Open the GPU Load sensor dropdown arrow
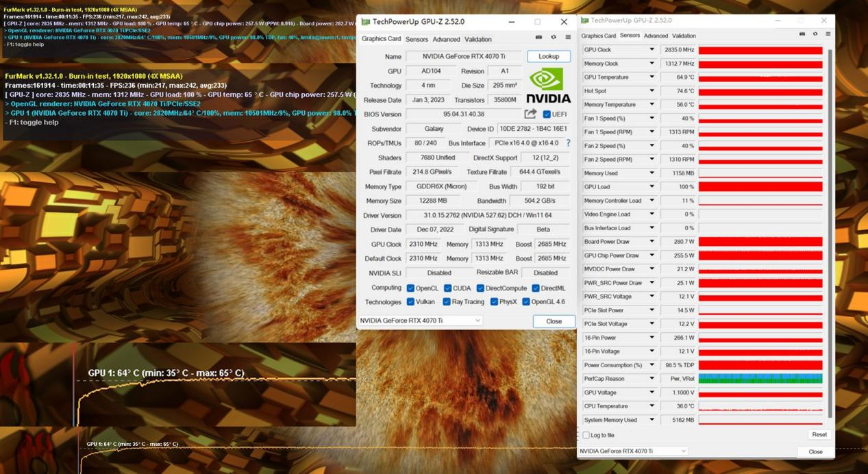Image resolution: width=868 pixels, height=474 pixels. [652, 187]
